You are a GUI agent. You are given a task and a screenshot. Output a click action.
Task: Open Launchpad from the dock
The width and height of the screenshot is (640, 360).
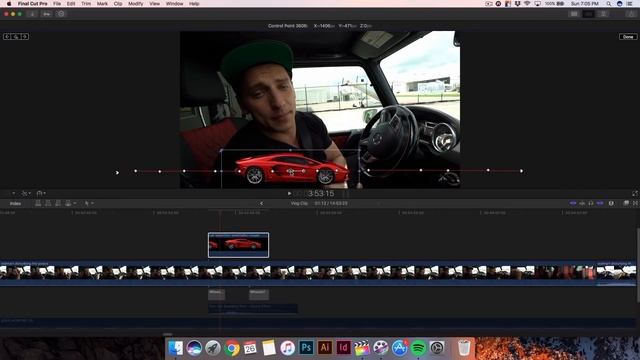click(213, 348)
